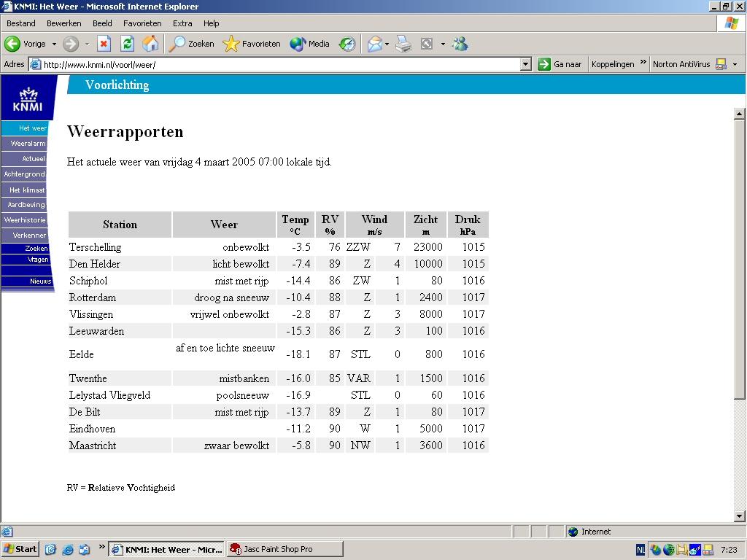The width and height of the screenshot is (747, 560).
Task: Open the Mail button dropdown arrow
Action: [387, 44]
